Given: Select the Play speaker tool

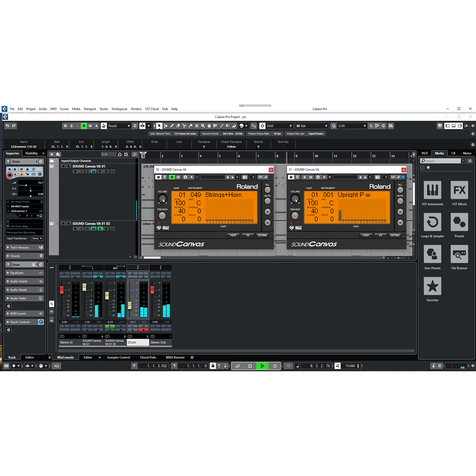Looking at the screenshot, I should click(x=228, y=126).
